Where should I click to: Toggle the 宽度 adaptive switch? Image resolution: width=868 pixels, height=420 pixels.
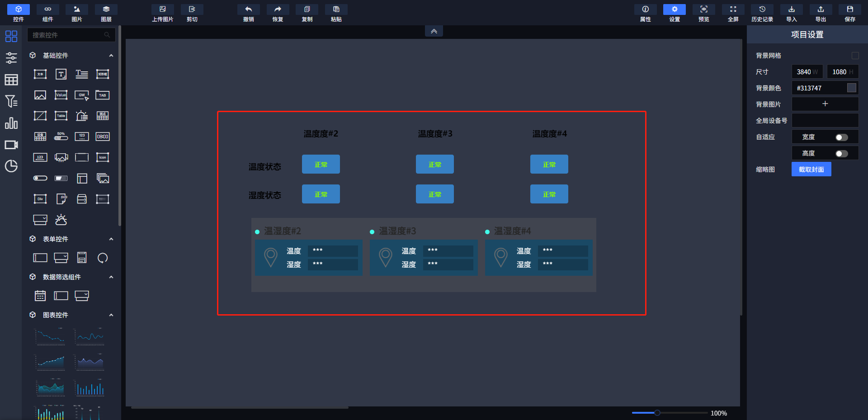click(x=841, y=137)
